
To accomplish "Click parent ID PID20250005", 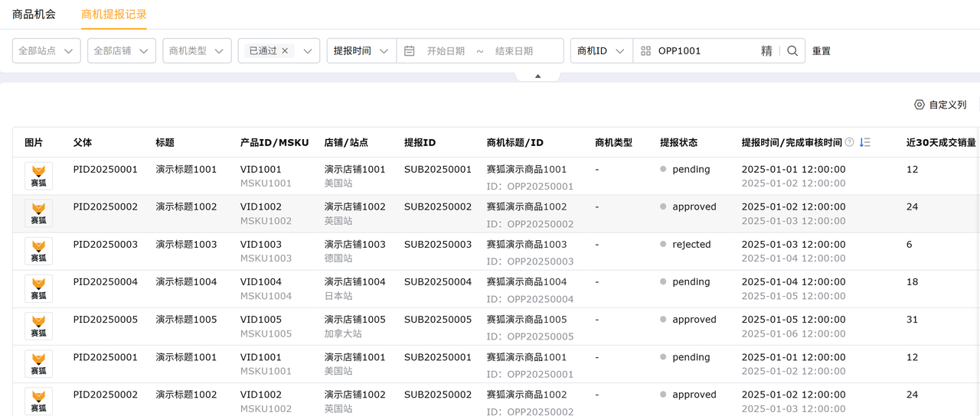I will pos(106,320).
